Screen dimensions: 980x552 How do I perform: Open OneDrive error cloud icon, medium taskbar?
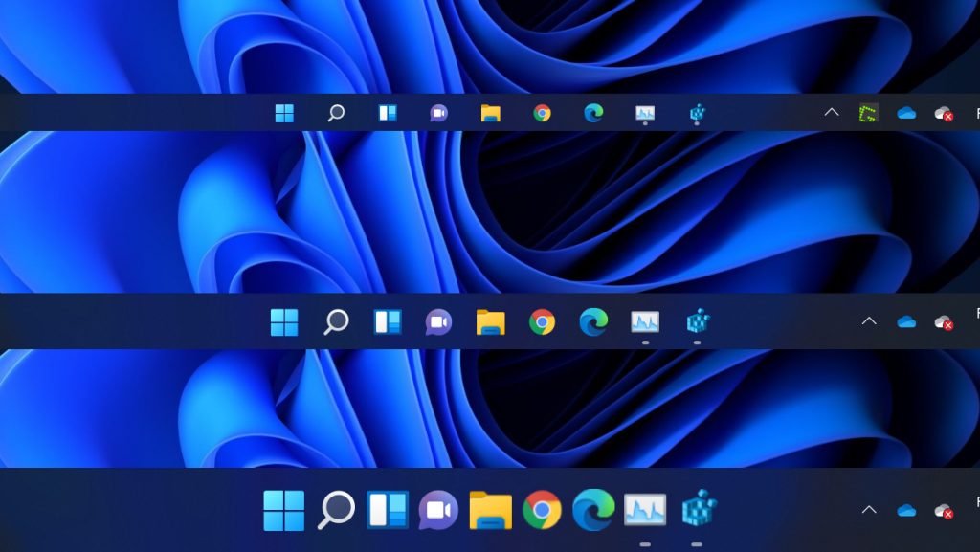click(944, 322)
